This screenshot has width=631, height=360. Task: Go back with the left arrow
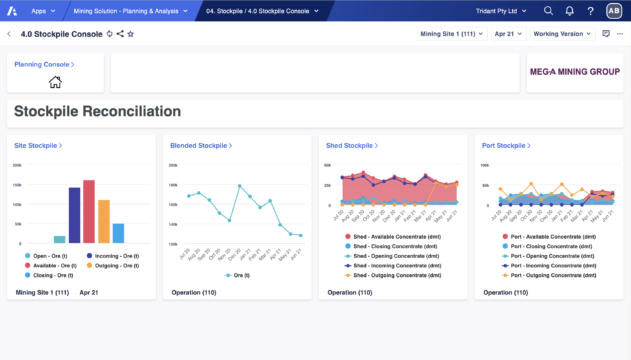click(x=9, y=34)
